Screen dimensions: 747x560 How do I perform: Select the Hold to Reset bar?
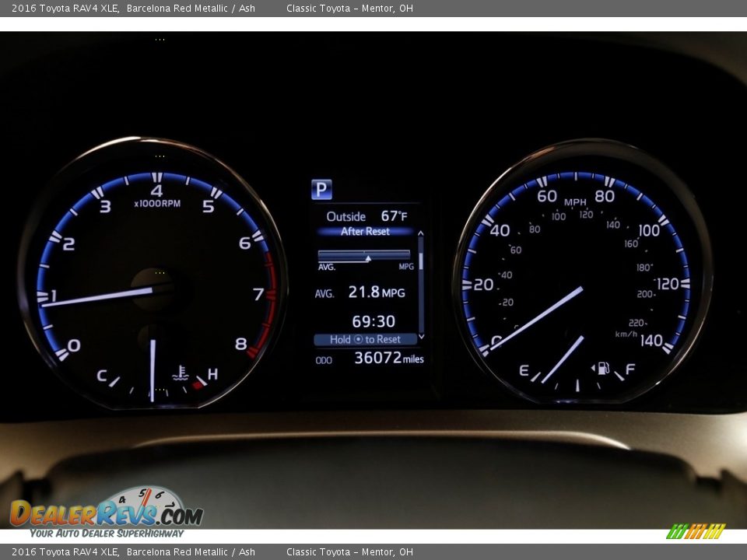[x=365, y=340]
